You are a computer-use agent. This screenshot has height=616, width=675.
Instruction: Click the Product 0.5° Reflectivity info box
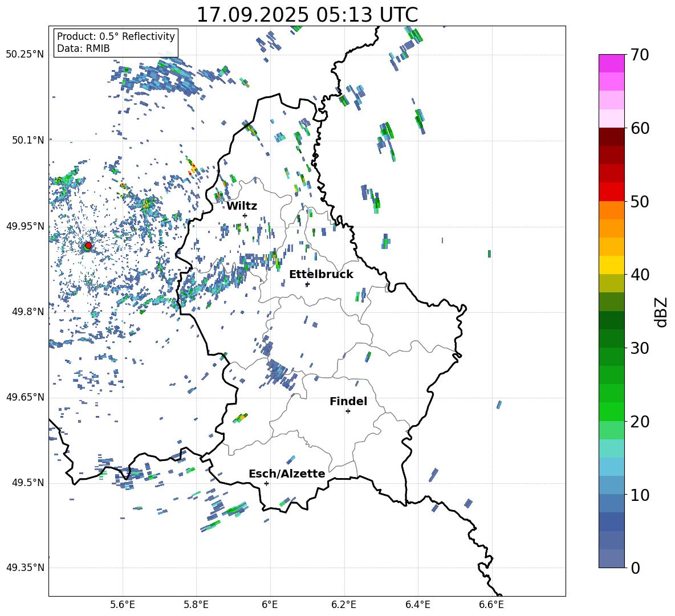[116, 43]
